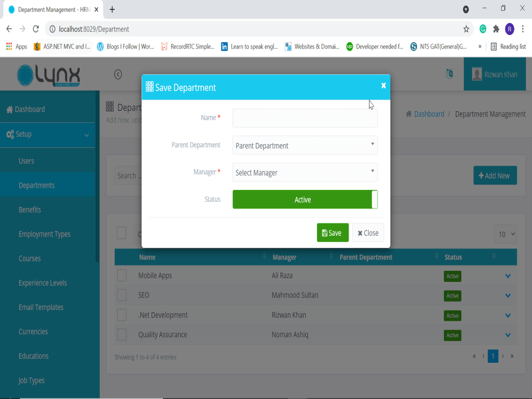Bookmark this page with star icon
The image size is (532, 399).
[466, 29]
